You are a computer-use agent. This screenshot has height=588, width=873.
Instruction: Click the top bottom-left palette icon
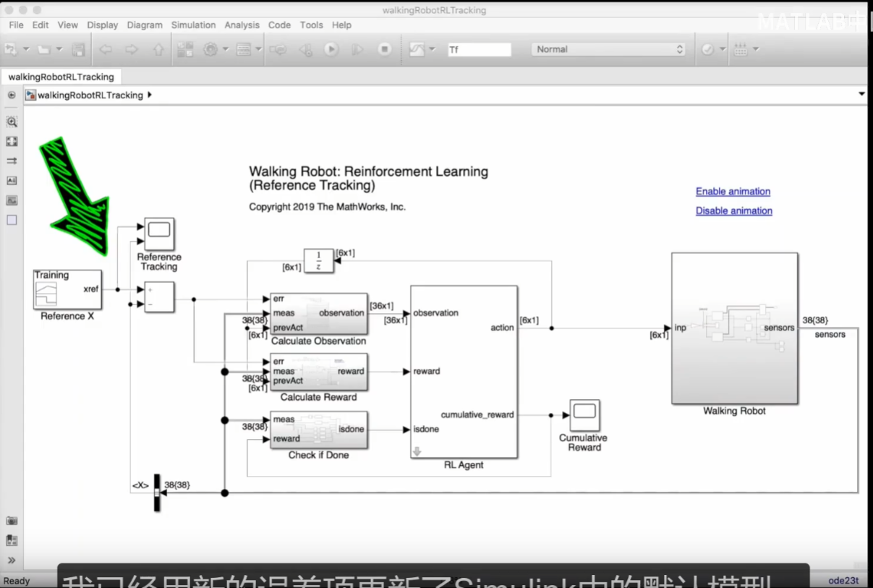pyautogui.click(x=12, y=520)
